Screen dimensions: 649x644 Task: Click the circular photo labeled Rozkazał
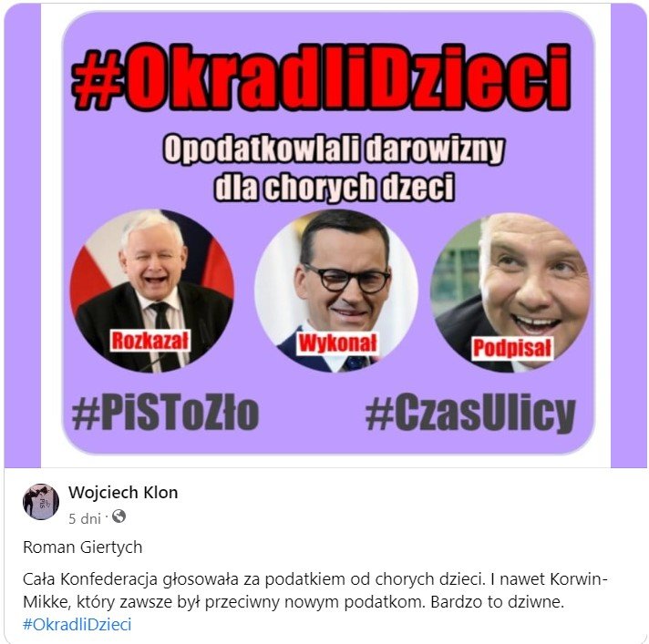pyautogui.click(x=152, y=291)
